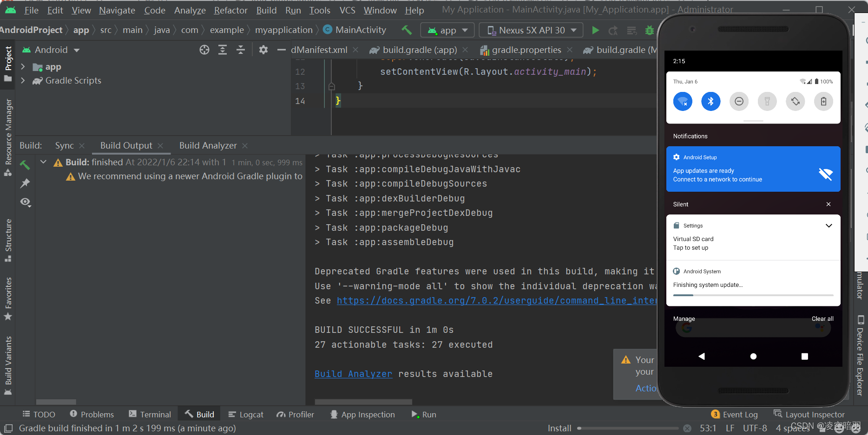Tap Manage notifications in emulator
Screen dimensions: 868x435
(x=684, y=318)
